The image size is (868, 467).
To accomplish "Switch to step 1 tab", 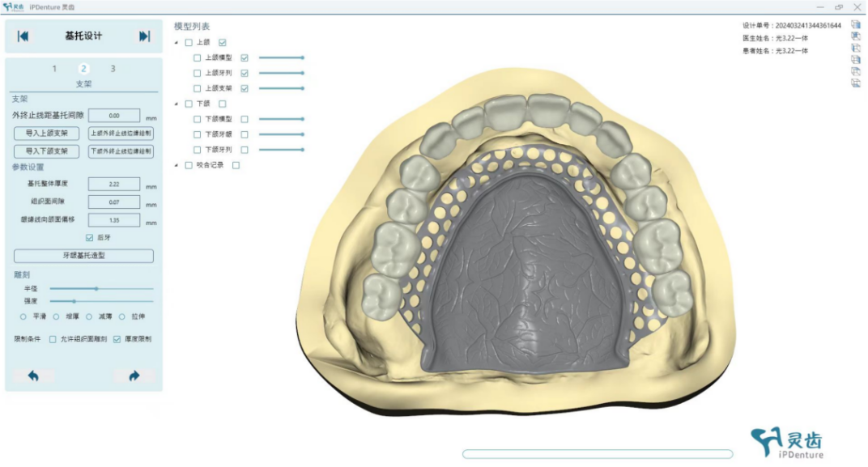I will coord(55,69).
